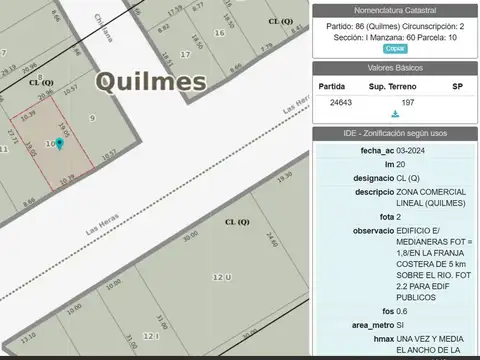The height and width of the screenshot is (360, 480).
Task: Select the Nomenclatura Catastral header
Action: (395, 11)
